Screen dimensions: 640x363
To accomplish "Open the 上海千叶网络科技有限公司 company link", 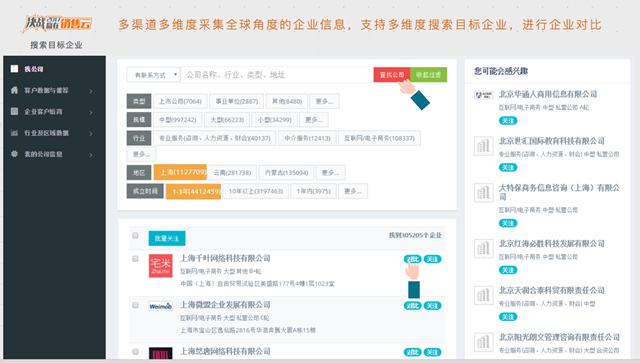I will [225, 258].
